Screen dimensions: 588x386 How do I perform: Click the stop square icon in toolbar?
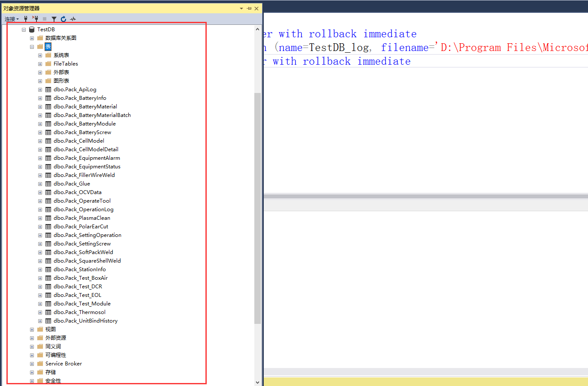coord(45,19)
